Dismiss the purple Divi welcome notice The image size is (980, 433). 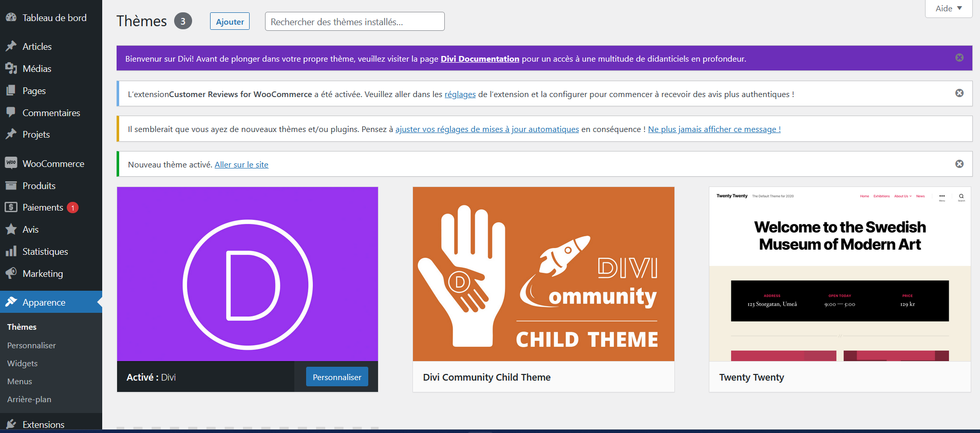tap(959, 58)
